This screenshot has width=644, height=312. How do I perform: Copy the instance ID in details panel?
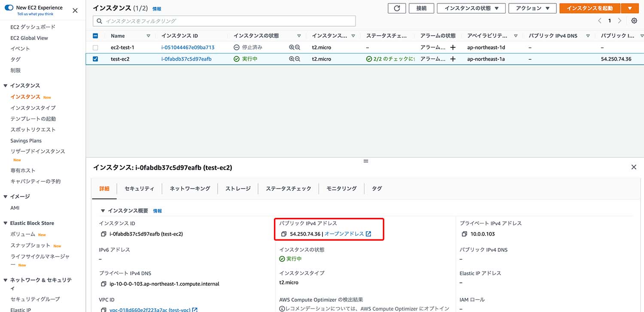click(103, 234)
